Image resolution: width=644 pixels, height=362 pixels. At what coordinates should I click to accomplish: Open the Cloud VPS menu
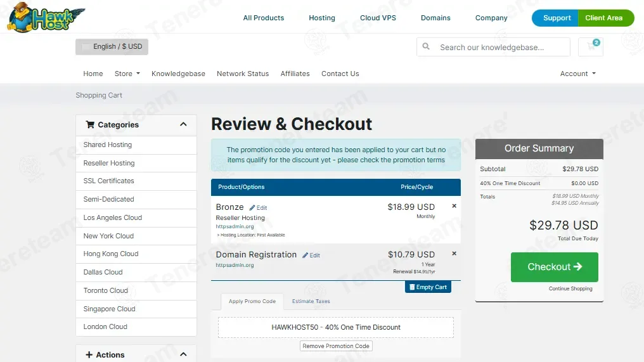pyautogui.click(x=378, y=18)
